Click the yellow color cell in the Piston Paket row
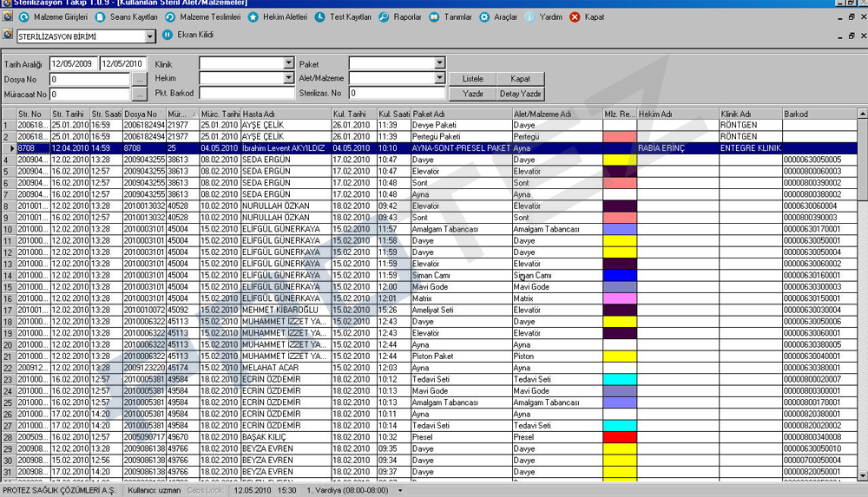 click(620, 356)
